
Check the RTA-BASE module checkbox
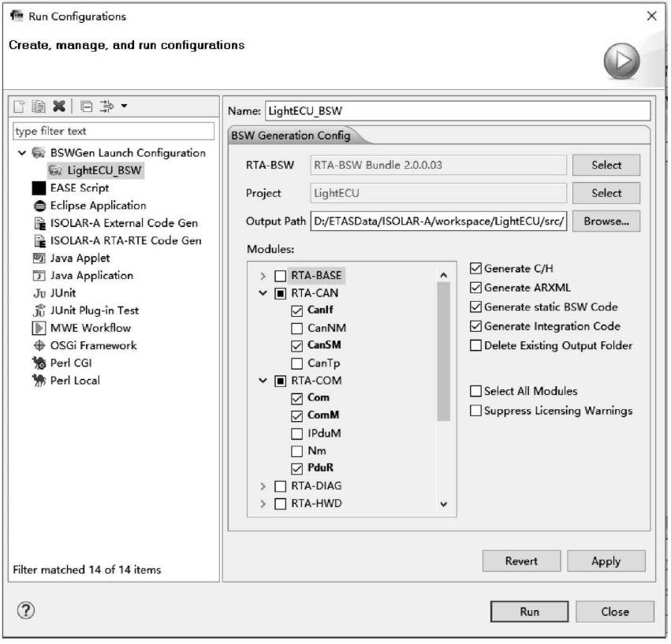pos(281,277)
